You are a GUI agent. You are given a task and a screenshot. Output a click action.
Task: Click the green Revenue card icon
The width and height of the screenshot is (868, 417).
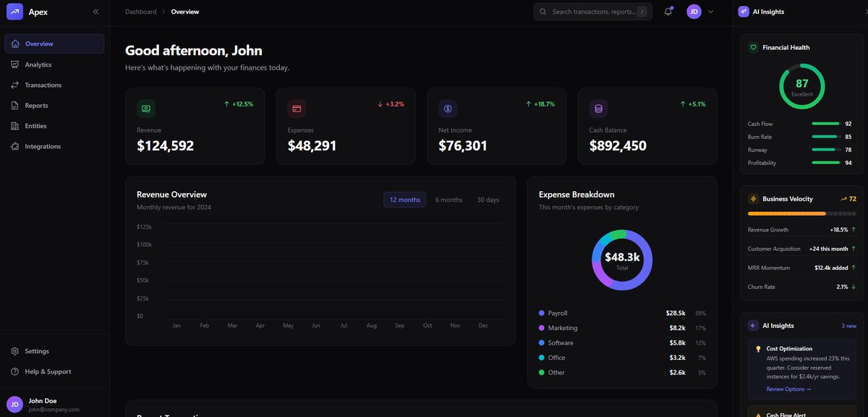(x=146, y=108)
